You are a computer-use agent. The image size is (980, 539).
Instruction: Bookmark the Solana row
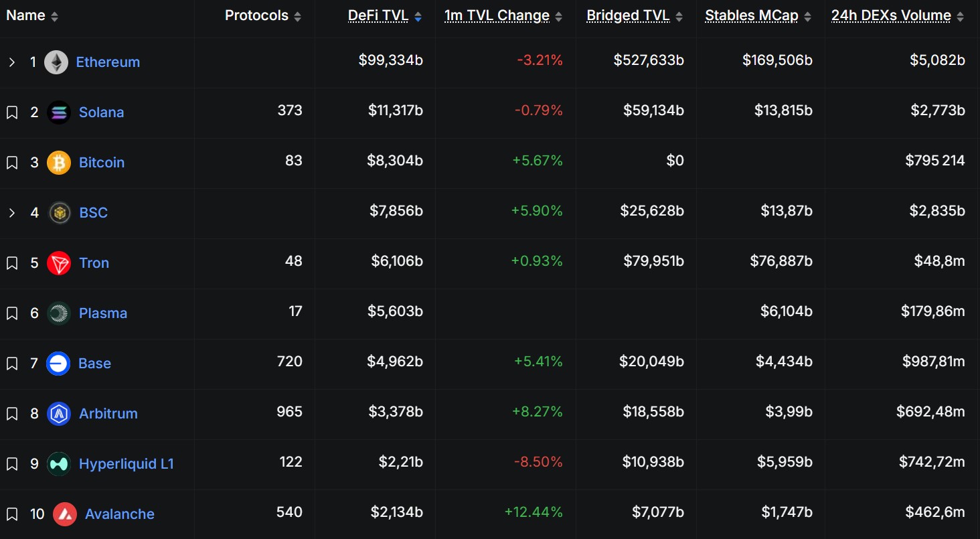pyautogui.click(x=11, y=112)
